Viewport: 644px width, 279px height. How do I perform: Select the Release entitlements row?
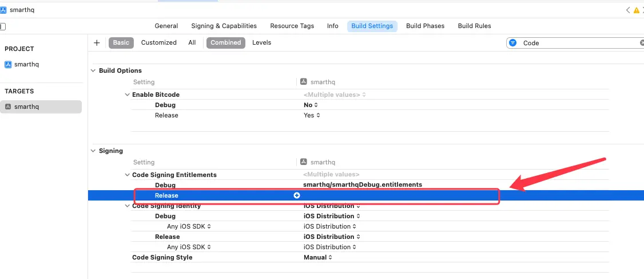pyautogui.click(x=366, y=195)
